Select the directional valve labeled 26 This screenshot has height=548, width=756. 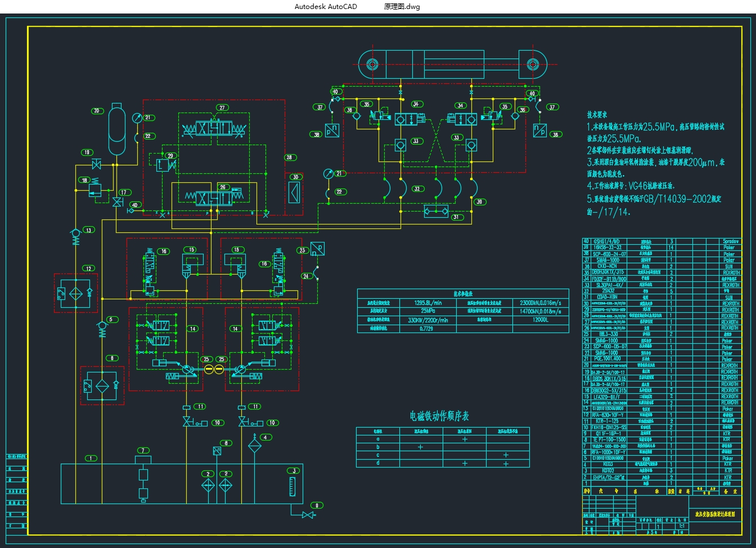(x=215, y=197)
